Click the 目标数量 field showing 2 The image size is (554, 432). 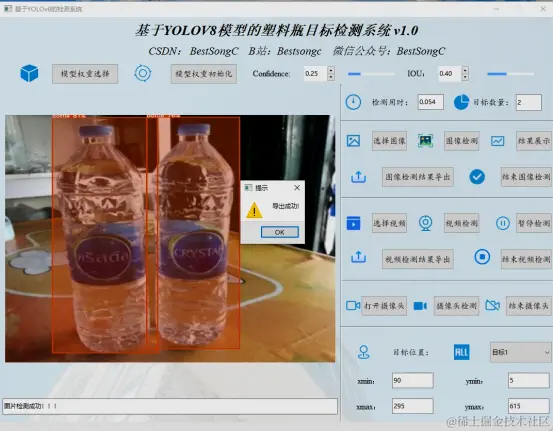tap(529, 102)
